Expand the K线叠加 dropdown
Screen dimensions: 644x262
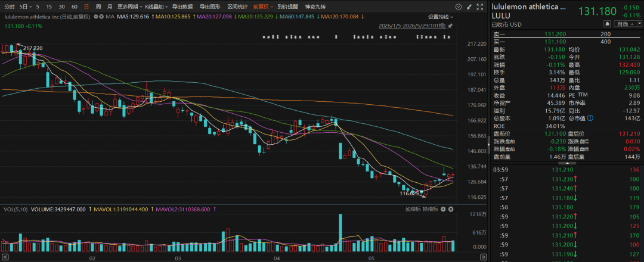156,7
